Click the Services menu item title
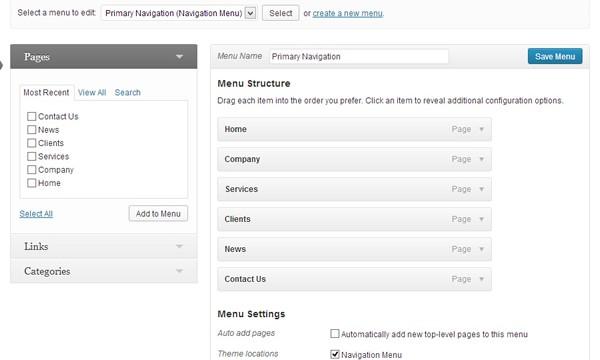 tap(241, 189)
